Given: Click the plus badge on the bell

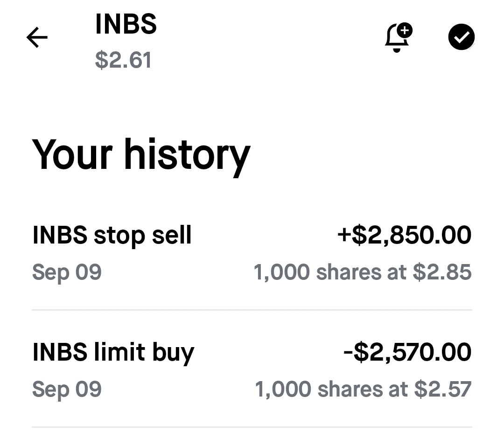Looking at the screenshot, I should point(405,31).
